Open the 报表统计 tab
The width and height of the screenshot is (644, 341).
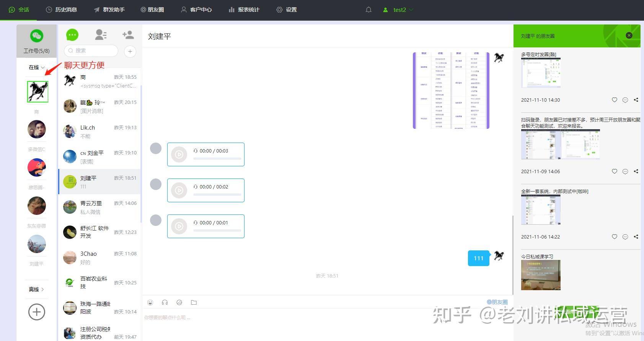(244, 10)
